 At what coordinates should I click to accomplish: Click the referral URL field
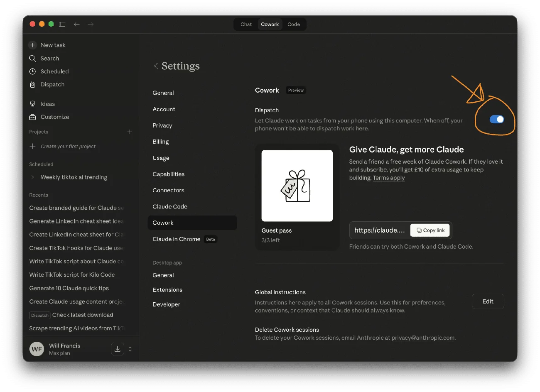coord(380,230)
